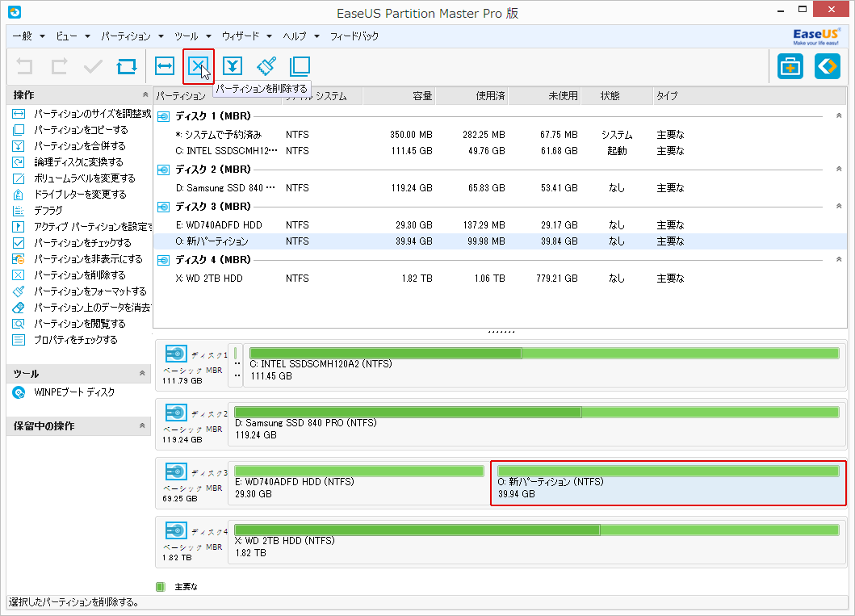
Task: Select D: Samsung SSD 840 PRO block in disk map
Action: [x=537, y=424]
